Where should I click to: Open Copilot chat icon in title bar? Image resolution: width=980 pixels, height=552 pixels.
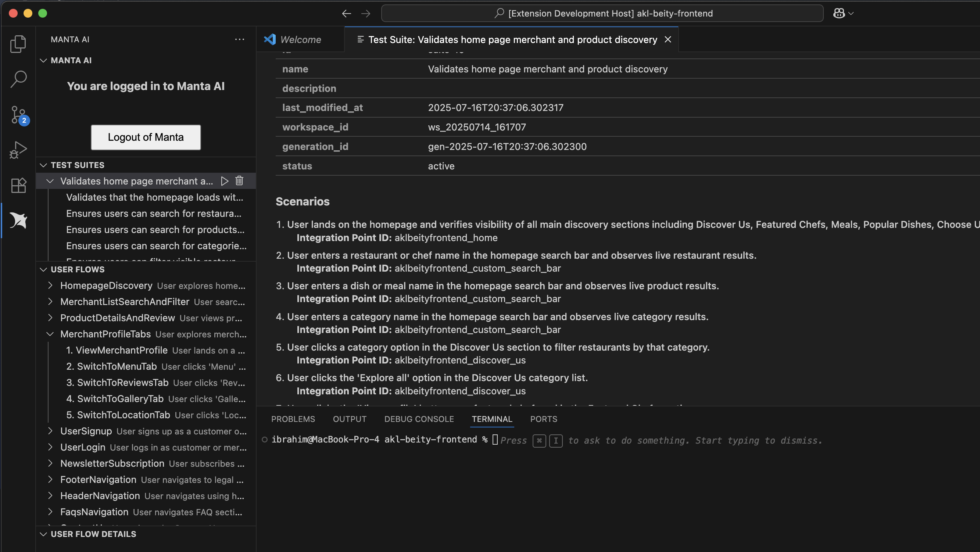click(x=839, y=13)
